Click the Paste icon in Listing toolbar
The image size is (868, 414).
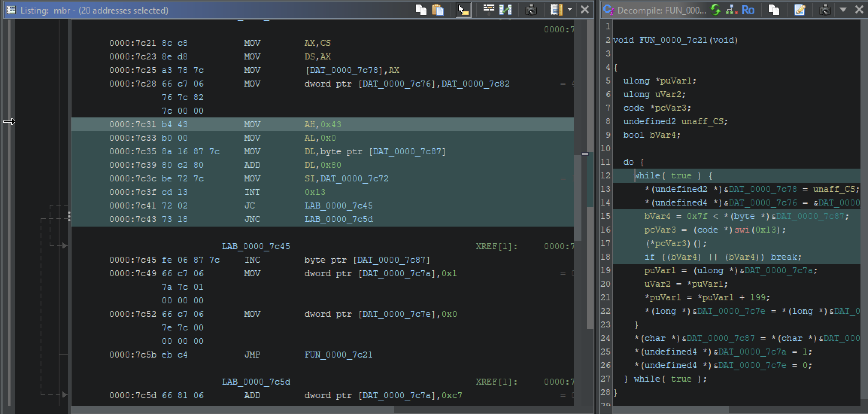click(x=438, y=10)
